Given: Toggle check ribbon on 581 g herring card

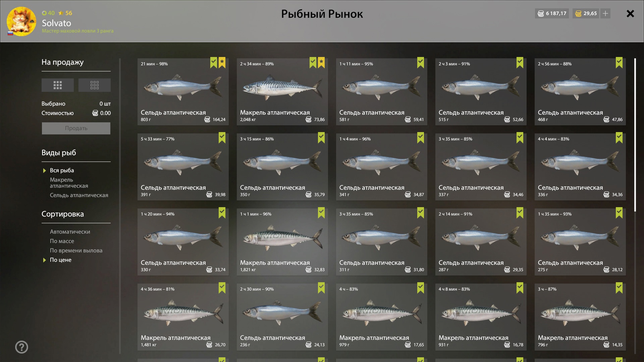Looking at the screenshot, I should tap(421, 63).
